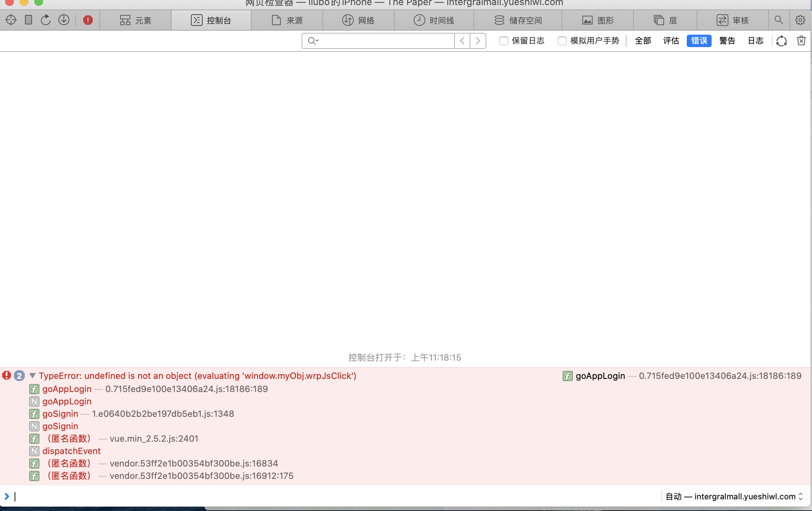Viewport: 812px width, 511px height.
Task: Click the device settings icon in toolbar
Action: point(28,20)
